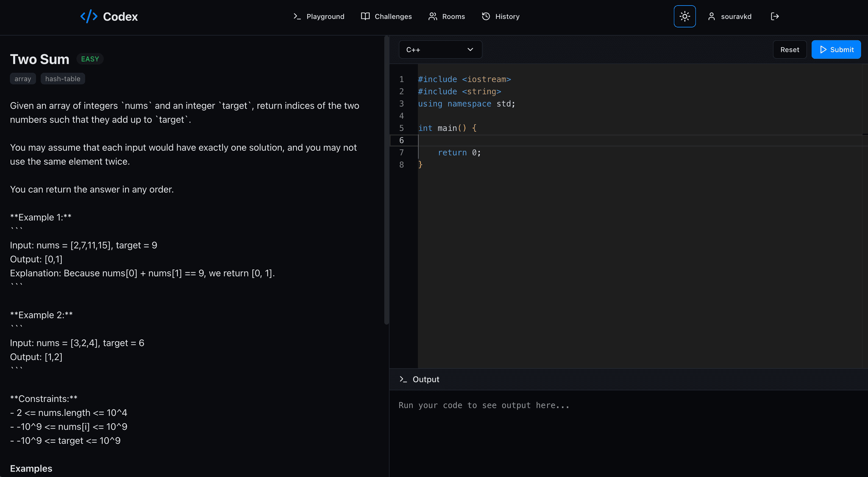Submit the code solution
The width and height of the screenshot is (868, 477).
[836, 50]
